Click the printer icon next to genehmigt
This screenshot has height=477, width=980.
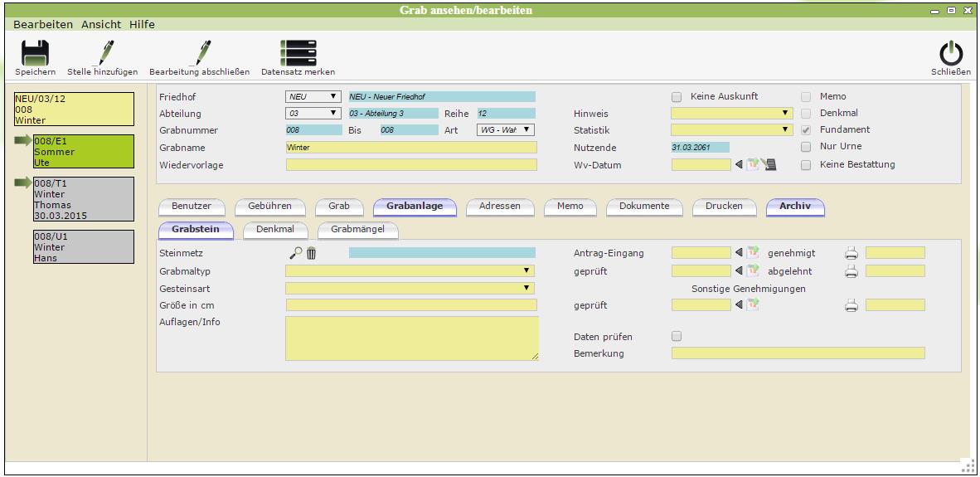(x=851, y=253)
